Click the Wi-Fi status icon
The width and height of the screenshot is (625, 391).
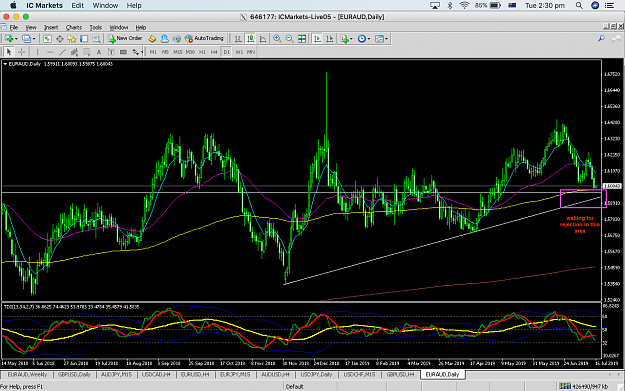point(464,6)
